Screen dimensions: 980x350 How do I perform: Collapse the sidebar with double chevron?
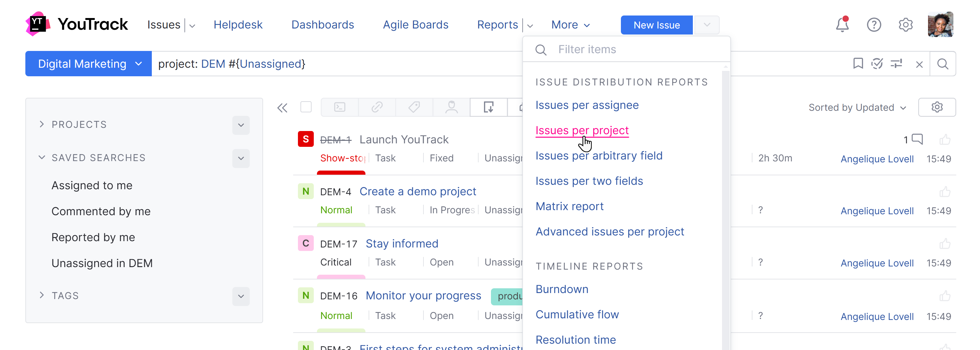(282, 108)
